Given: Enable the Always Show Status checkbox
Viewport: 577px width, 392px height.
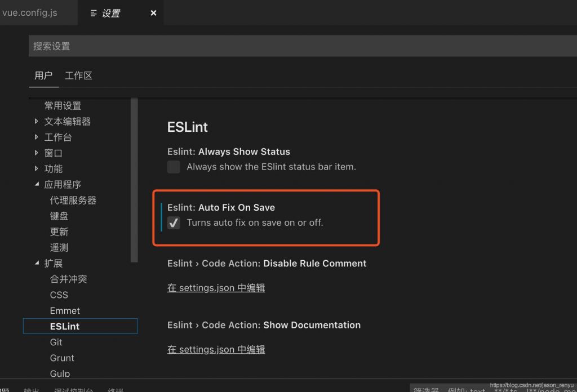Looking at the screenshot, I should (x=174, y=167).
